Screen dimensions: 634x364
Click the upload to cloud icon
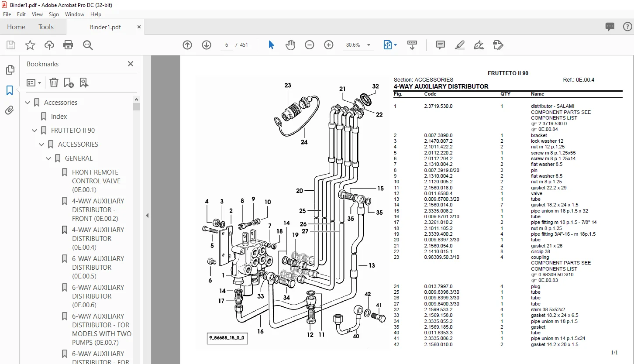(x=49, y=45)
